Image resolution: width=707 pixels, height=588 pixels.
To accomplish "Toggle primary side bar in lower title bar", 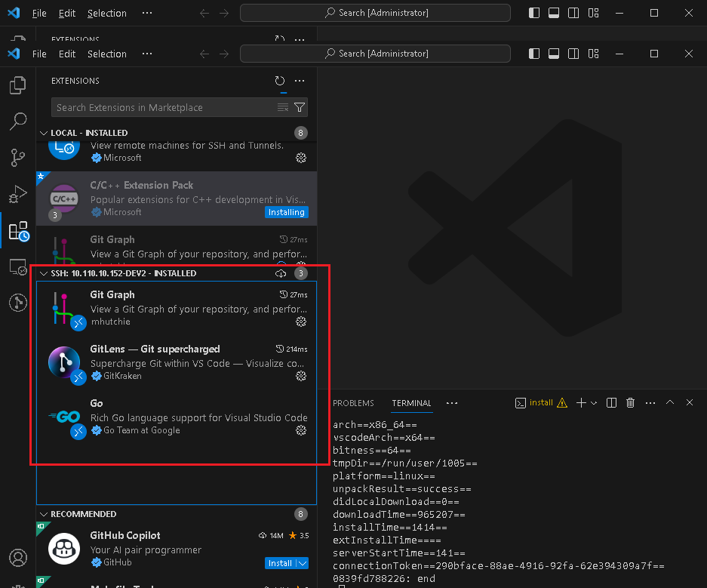I will point(534,54).
